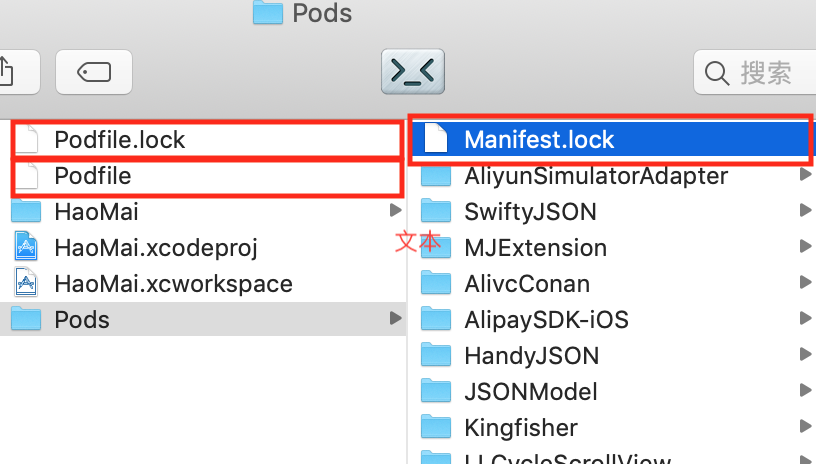This screenshot has height=464, width=816.
Task: Click the SwiftyJSON folder icon
Action: (x=436, y=211)
